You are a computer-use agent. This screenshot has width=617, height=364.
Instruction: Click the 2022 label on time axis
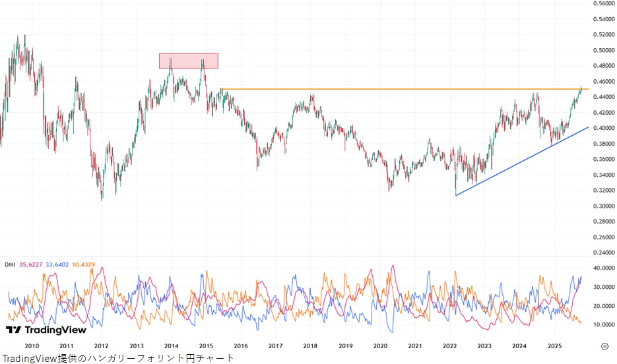450,346
